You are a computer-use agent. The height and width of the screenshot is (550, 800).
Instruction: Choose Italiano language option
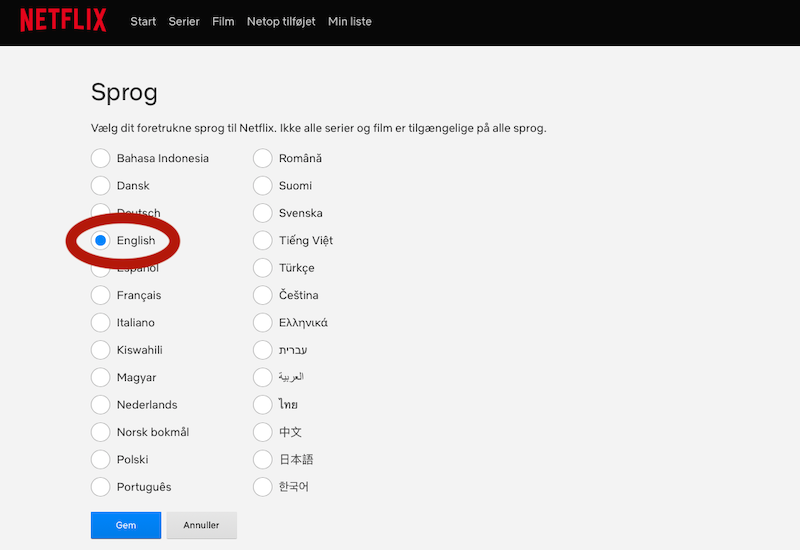coord(101,322)
